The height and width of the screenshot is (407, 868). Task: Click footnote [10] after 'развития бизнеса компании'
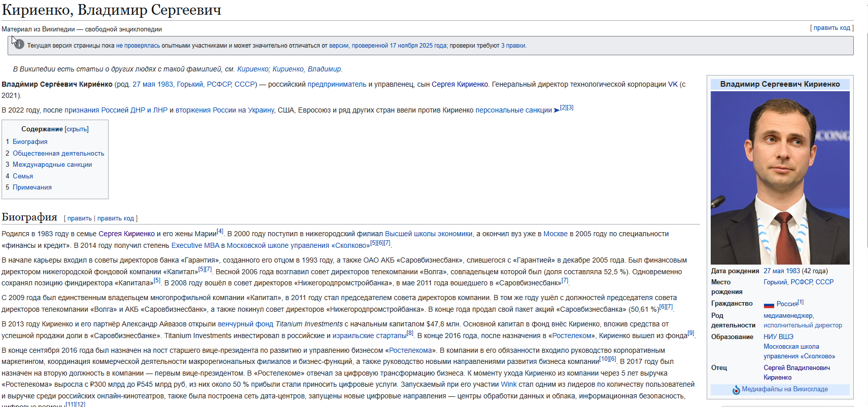(x=604, y=359)
